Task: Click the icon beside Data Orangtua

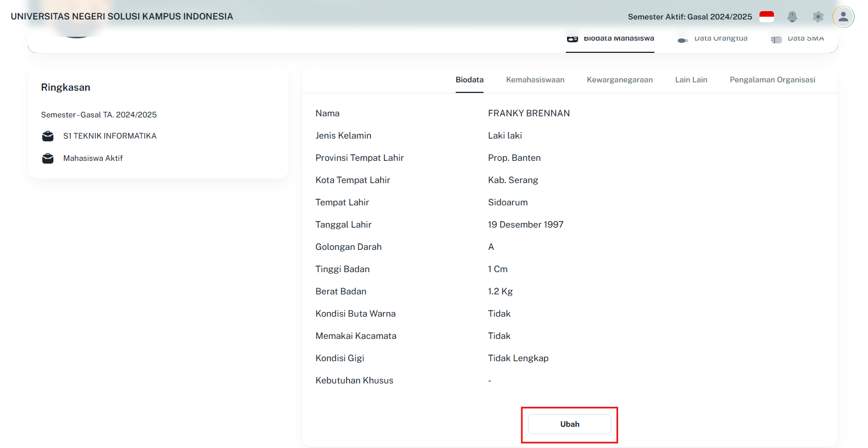Action: click(x=683, y=38)
